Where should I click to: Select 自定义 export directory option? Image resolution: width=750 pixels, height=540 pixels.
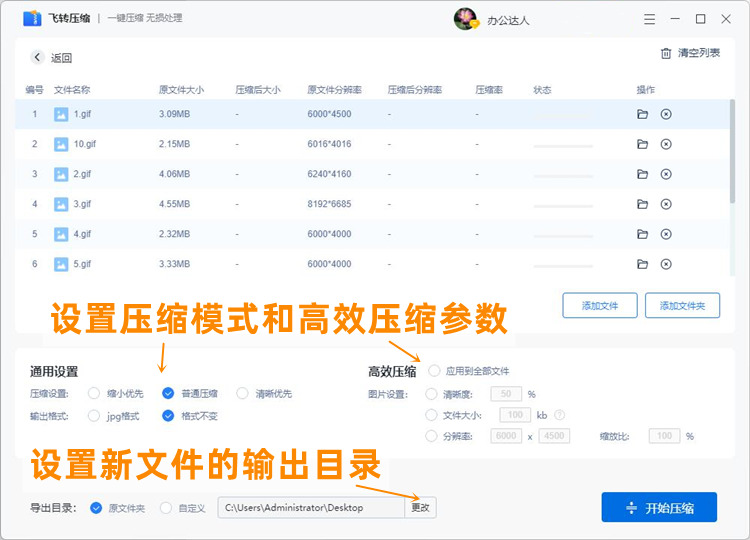click(x=166, y=508)
